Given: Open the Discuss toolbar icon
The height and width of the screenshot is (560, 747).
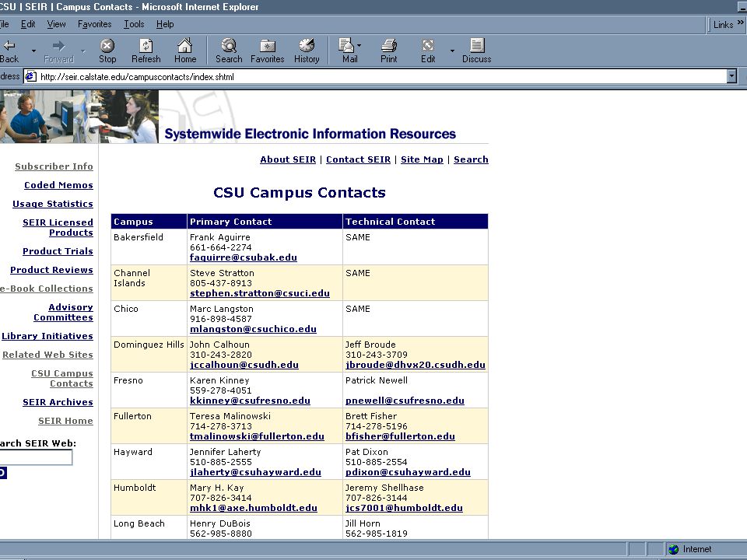Looking at the screenshot, I should pos(477,45).
